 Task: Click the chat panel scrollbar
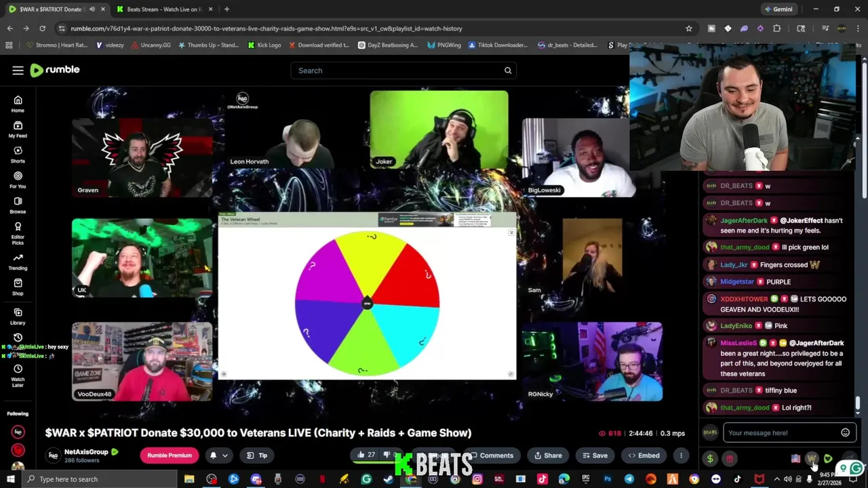[858, 404]
